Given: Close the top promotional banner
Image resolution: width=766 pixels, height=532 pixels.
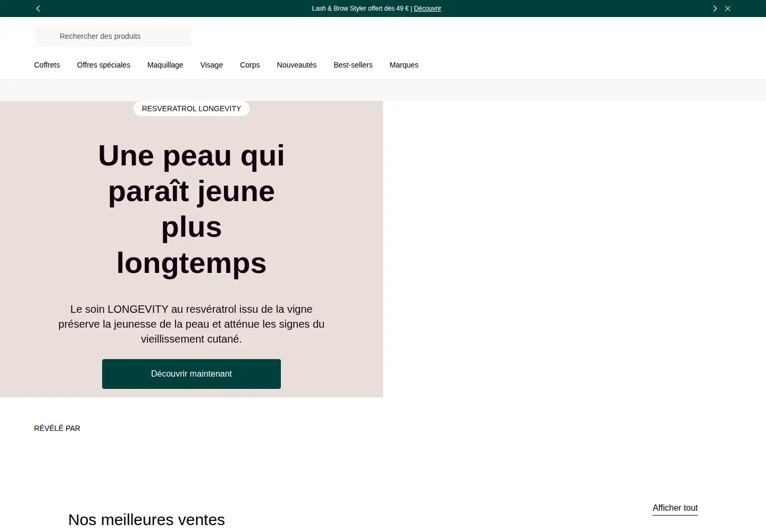Looking at the screenshot, I should pyautogui.click(x=728, y=9).
